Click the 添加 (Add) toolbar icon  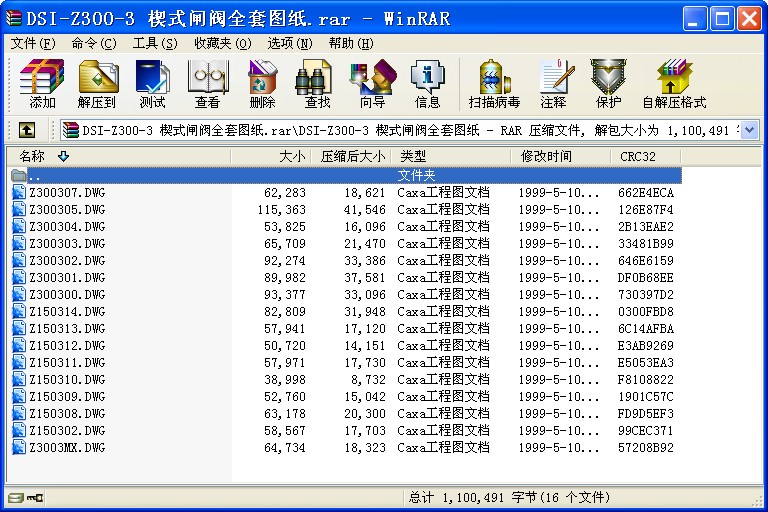(x=42, y=83)
